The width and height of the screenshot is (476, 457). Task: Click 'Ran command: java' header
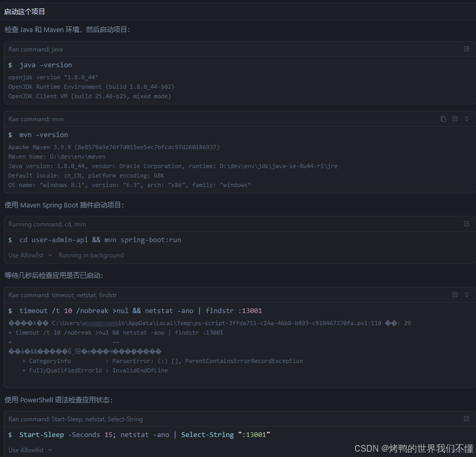tap(36, 49)
